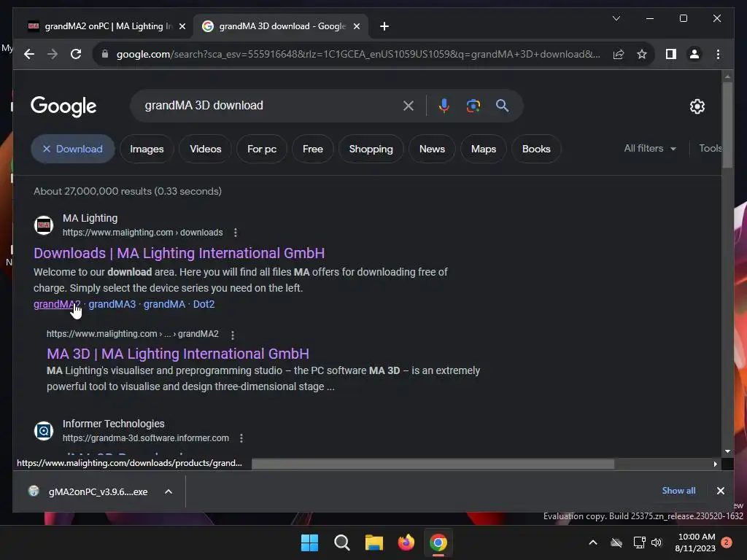Submit search with magnifier icon

click(502, 106)
